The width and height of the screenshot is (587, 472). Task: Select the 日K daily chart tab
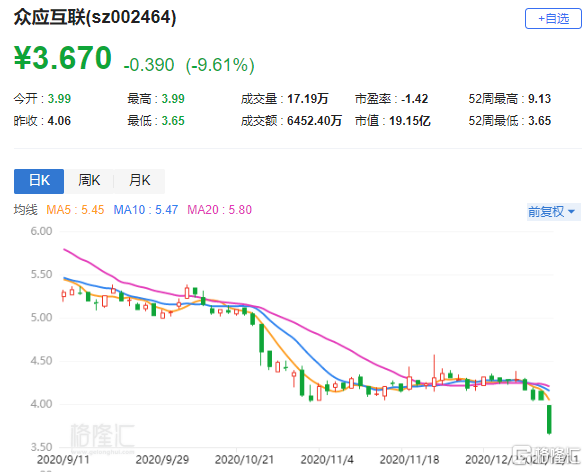[39, 181]
